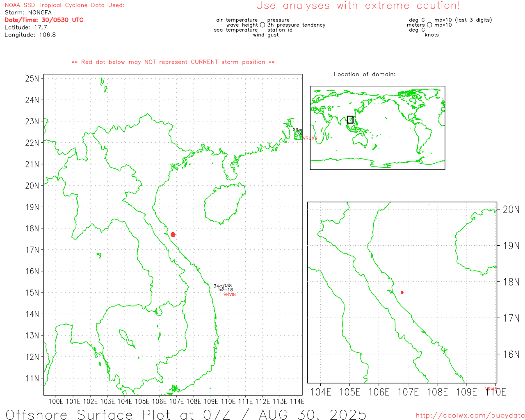This screenshot has width=525, height=420.
Task: Click the 'pressure' legend label
Action: 278,20
